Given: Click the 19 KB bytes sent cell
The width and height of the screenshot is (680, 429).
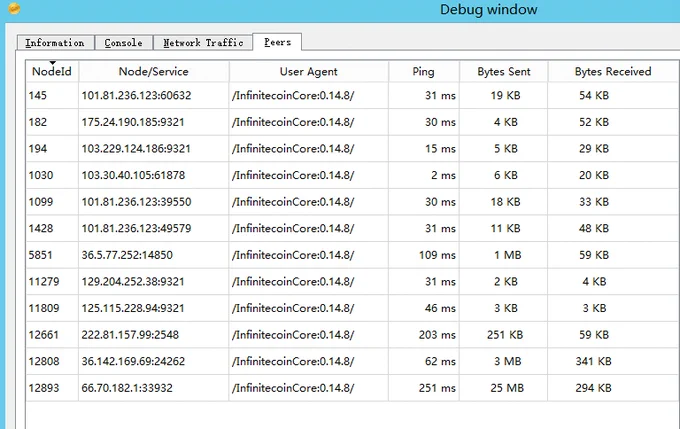Looking at the screenshot, I should [505, 95].
